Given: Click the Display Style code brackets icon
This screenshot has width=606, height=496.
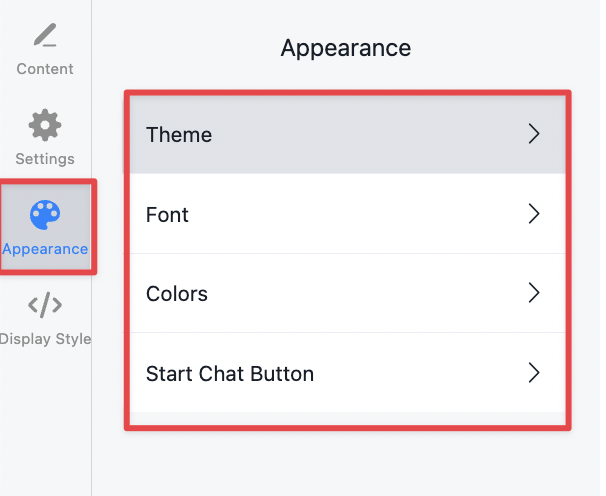Looking at the screenshot, I should (45, 304).
